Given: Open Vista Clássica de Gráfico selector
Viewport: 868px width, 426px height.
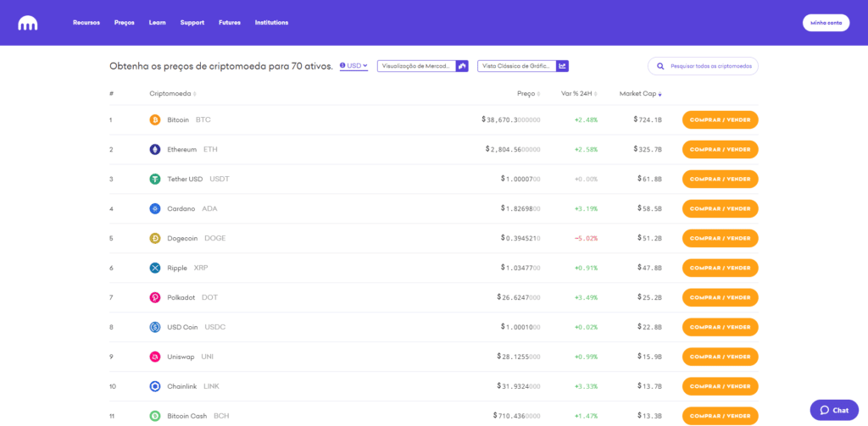Looking at the screenshot, I should [523, 66].
